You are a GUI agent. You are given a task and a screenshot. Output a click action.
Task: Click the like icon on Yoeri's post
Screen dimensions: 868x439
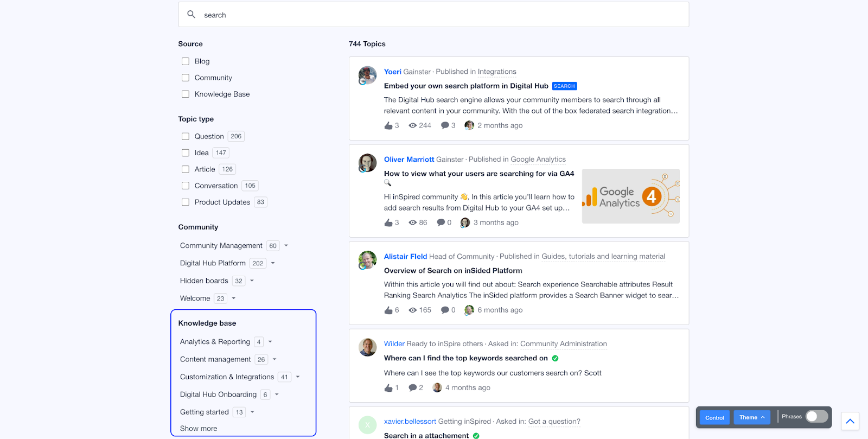tap(388, 125)
